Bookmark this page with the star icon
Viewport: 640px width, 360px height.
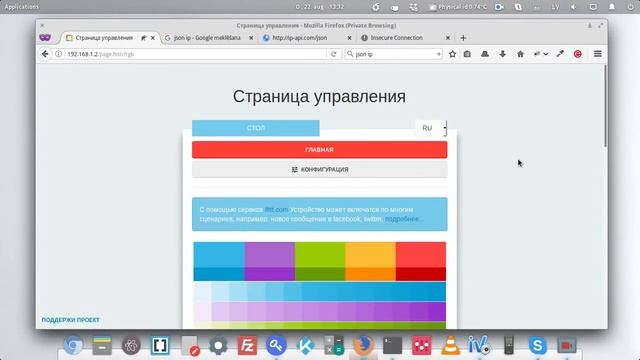click(x=452, y=54)
